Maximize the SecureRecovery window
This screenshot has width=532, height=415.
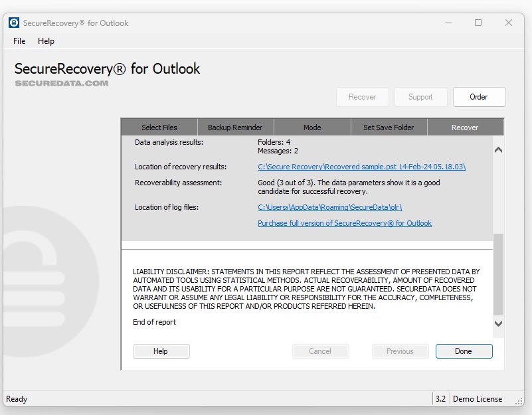[478, 23]
